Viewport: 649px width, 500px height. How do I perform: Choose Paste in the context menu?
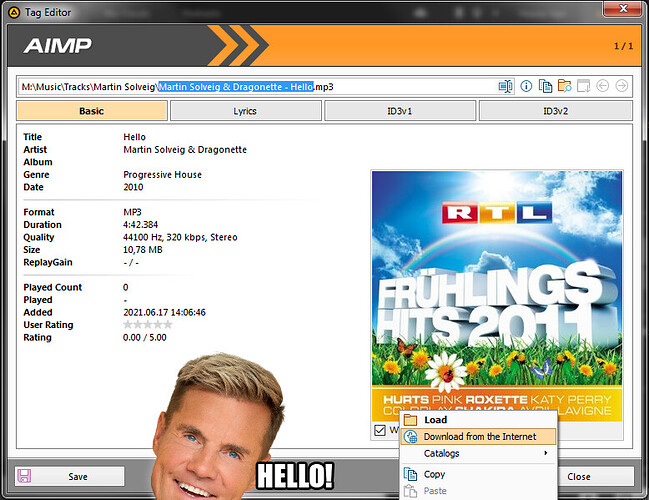click(478, 491)
